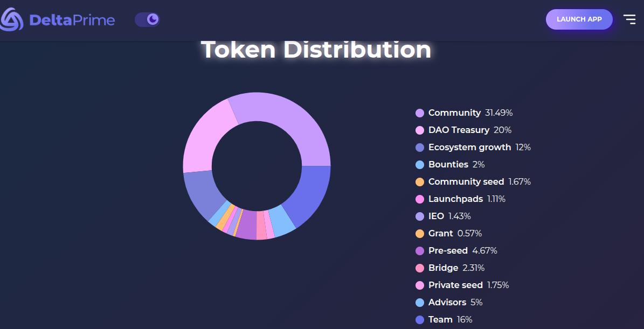Viewport: 644px width, 329px height.
Task: Click the Community legend color dot
Action: pos(420,113)
